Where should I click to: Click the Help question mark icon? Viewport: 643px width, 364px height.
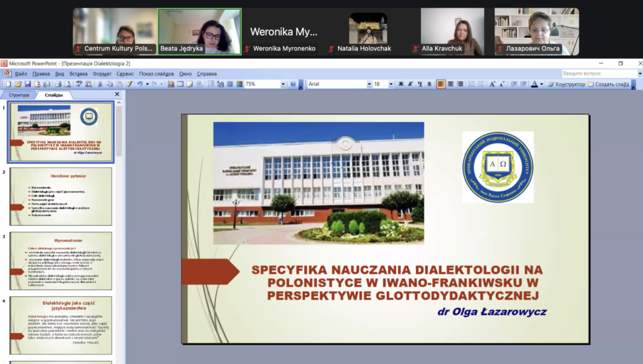point(293,84)
